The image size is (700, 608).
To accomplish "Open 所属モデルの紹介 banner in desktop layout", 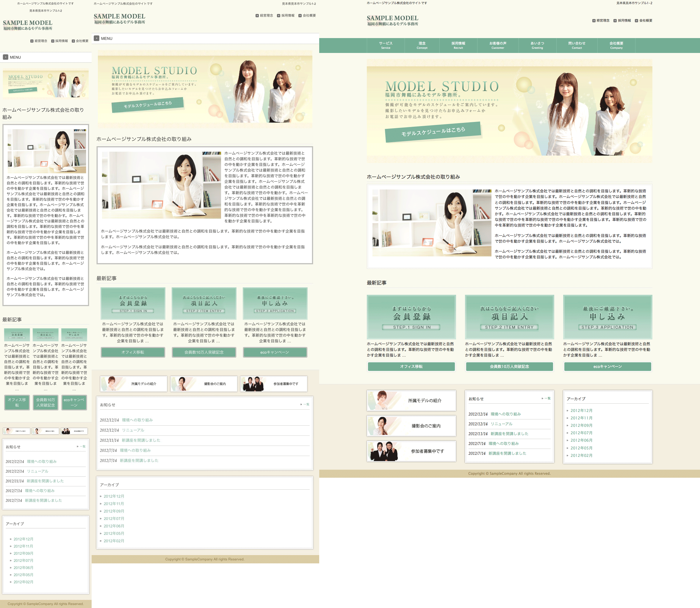I will 411,400.
